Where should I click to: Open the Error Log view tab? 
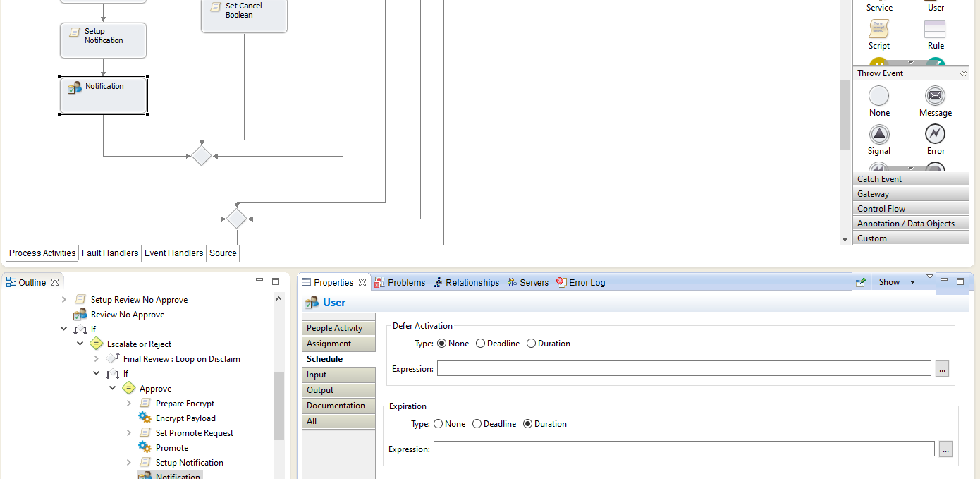click(581, 282)
